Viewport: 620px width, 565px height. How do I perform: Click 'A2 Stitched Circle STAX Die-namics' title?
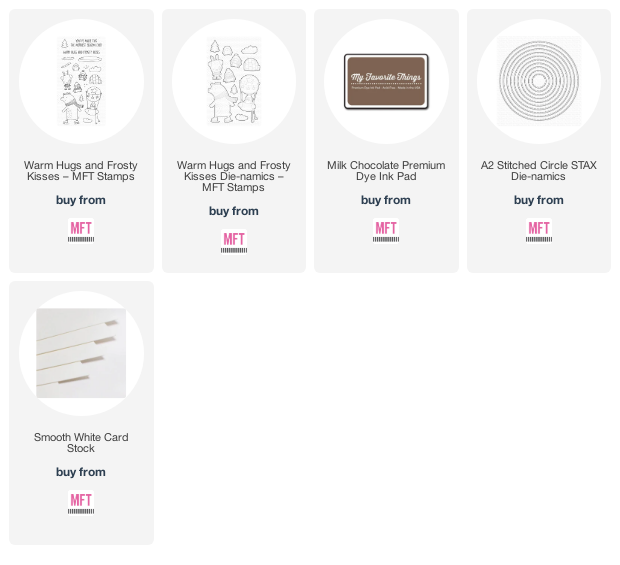tap(539, 171)
